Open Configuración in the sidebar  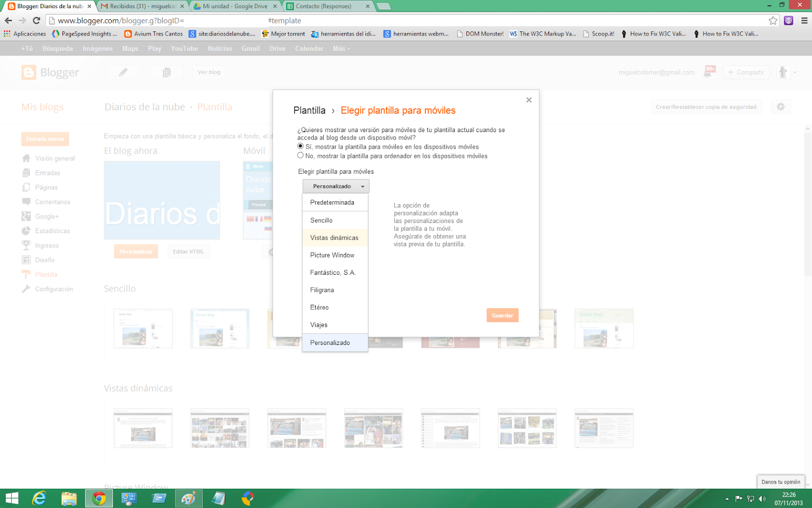click(x=48, y=289)
